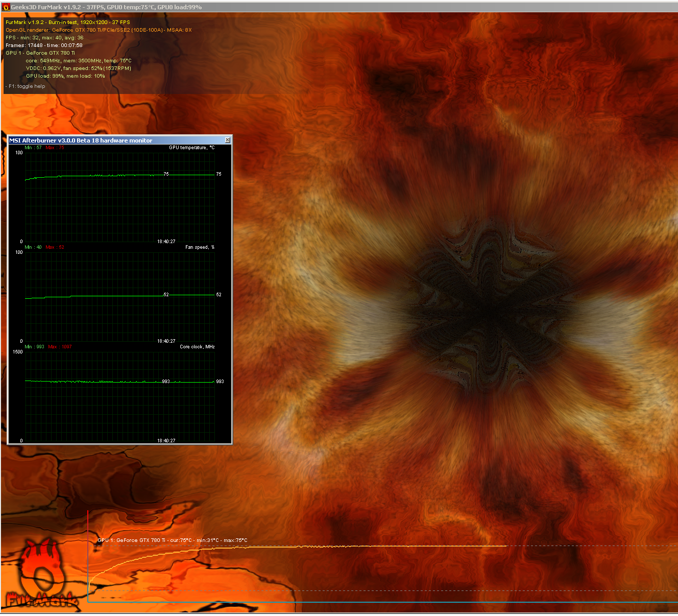Click the 'FPS - min: 32, max: 40, avg: 36' line
This screenshot has width=678, height=616.
pos(44,38)
